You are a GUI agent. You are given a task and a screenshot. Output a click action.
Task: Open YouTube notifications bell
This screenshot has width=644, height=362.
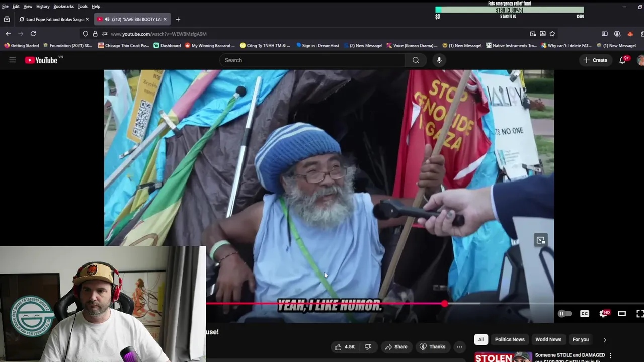[x=624, y=60]
